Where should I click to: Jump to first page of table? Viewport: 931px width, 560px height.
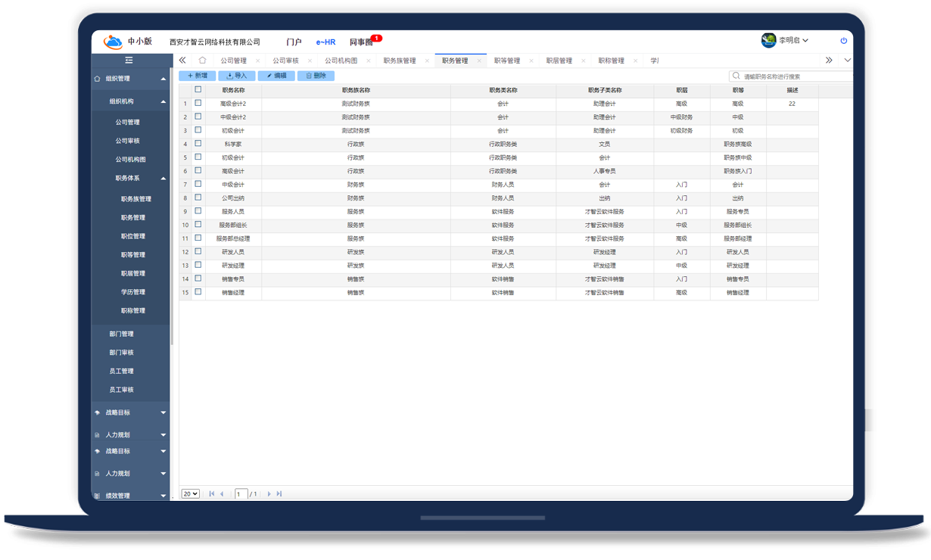click(x=212, y=494)
